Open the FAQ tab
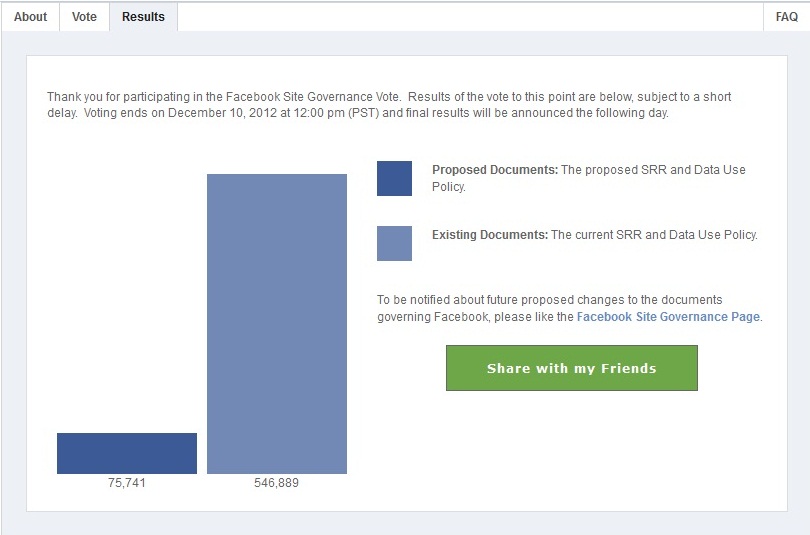The height and width of the screenshot is (535, 810). pos(786,17)
